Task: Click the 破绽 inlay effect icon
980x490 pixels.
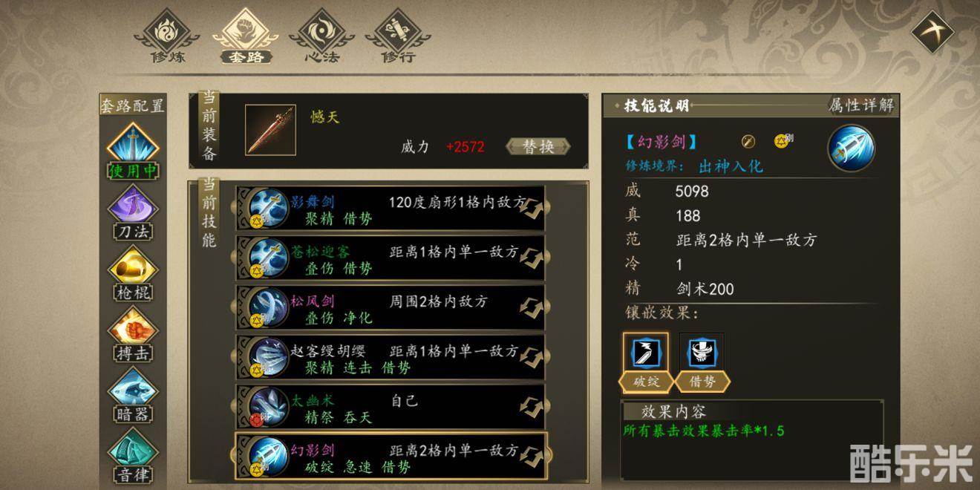Action: coord(645,353)
